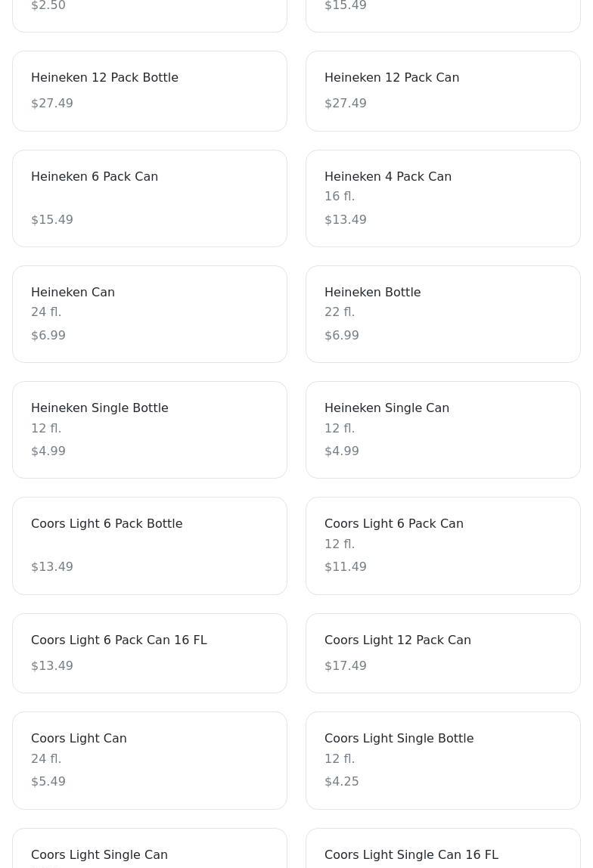The image size is (593, 868).
Task: Pick the 22 fl. Heineken Bottle item
Action: point(443,314)
